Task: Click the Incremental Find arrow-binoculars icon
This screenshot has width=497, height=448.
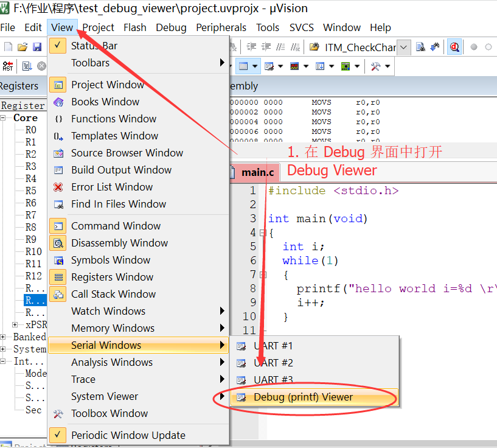Action: [x=434, y=47]
